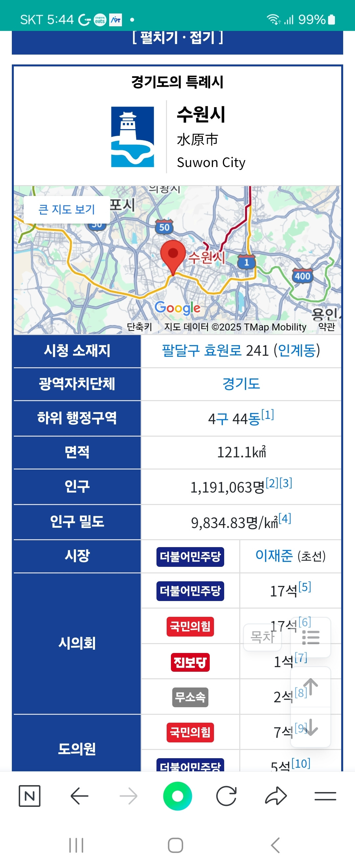
Task: Tap the status bar Wi-Fi icon
Action: tap(273, 19)
